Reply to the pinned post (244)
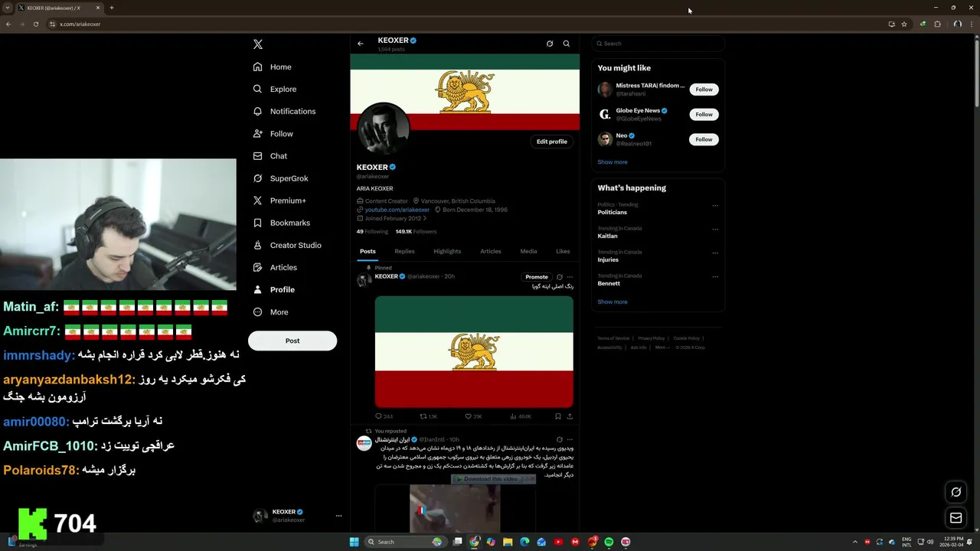This screenshot has width=980, height=551. click(384, 416)
